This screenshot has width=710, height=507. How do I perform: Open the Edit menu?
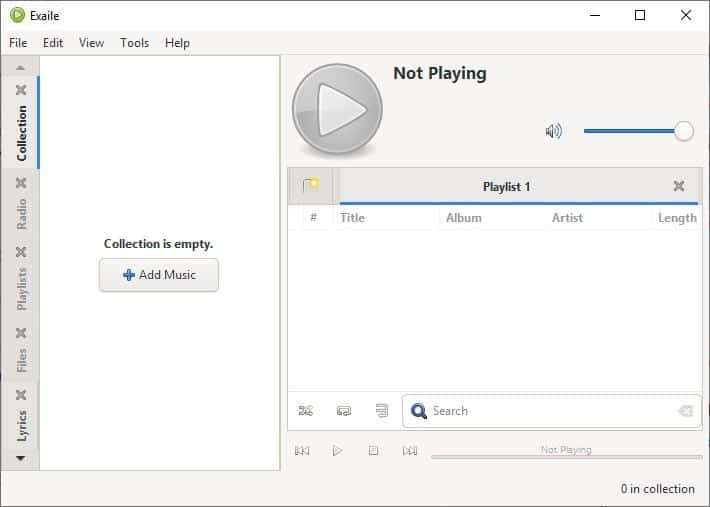[x=53, y=43]
